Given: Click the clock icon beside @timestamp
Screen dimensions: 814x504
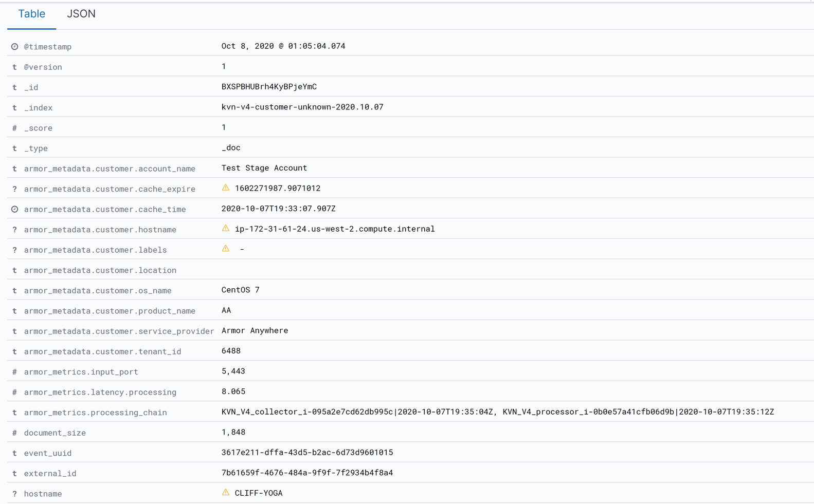Looking at the screenshot, I should point(15,47).
